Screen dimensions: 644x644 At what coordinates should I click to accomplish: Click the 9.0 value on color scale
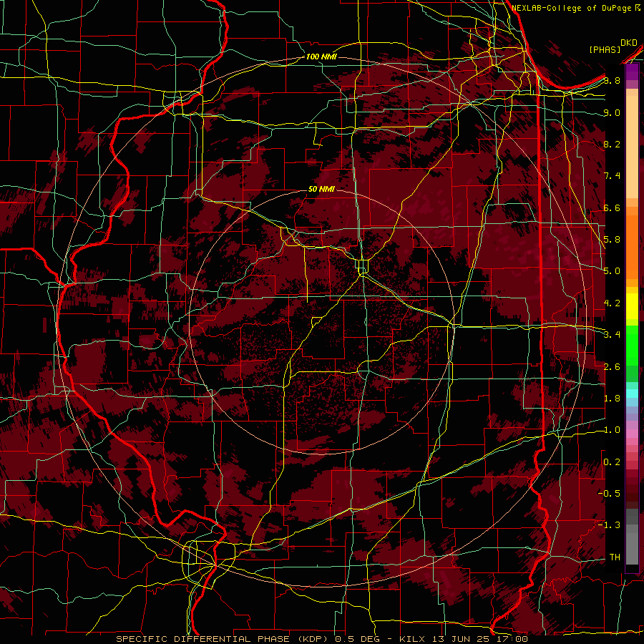click(612, 112)
